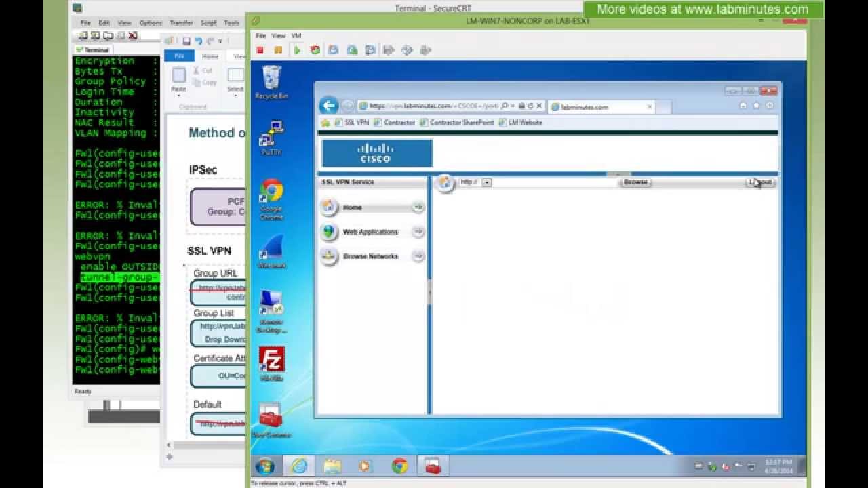Click the blue File tab in WordPad ribbon
868x488 pixels.
180,56
